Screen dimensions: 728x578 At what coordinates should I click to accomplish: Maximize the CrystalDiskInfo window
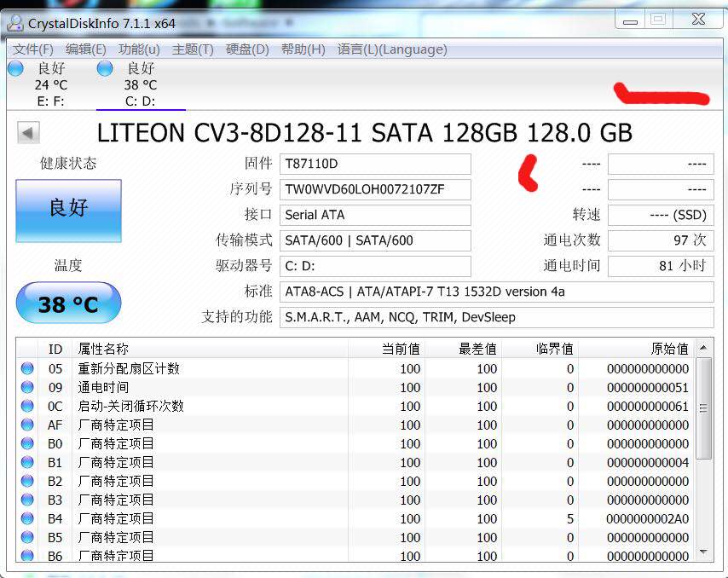pyautogui.click(x=658, y=20)
